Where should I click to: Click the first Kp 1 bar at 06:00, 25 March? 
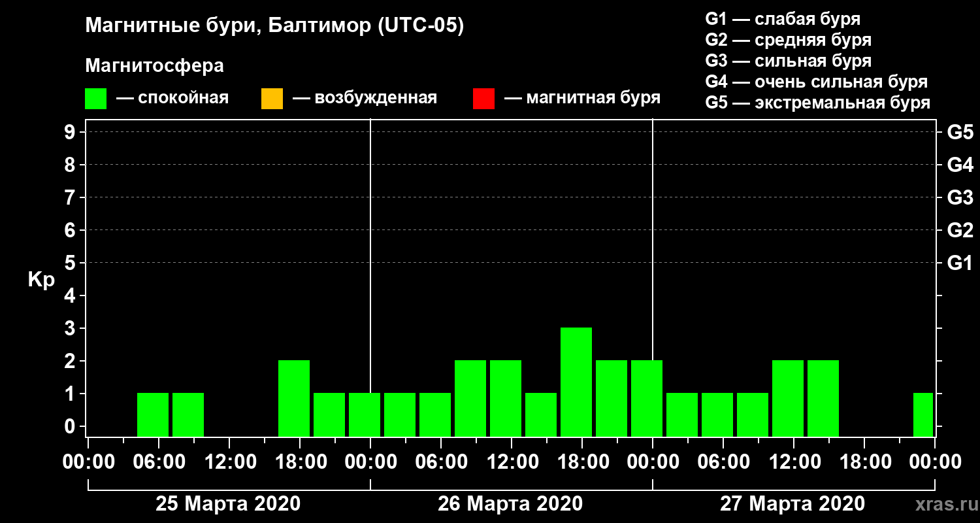[153, 414]
